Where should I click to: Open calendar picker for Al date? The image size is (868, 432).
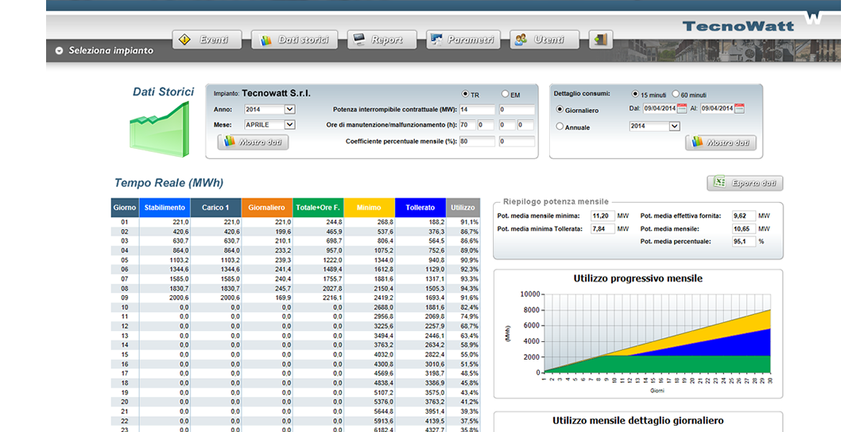click(739, 109)
